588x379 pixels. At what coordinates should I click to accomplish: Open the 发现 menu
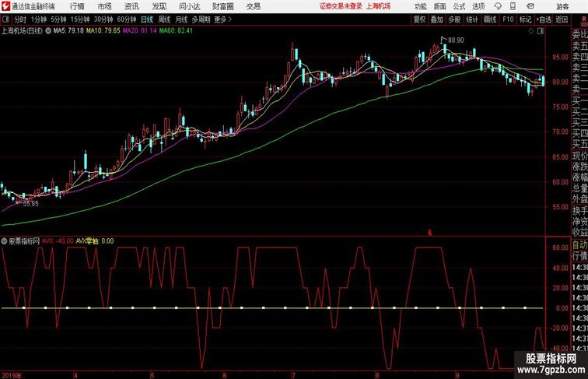159,6
